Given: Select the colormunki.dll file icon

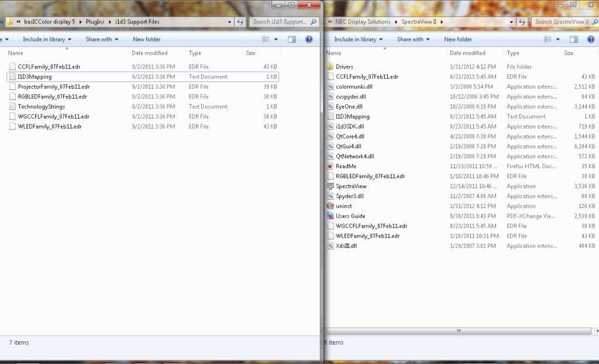Looking at the screenshot, I should (331, 86).
